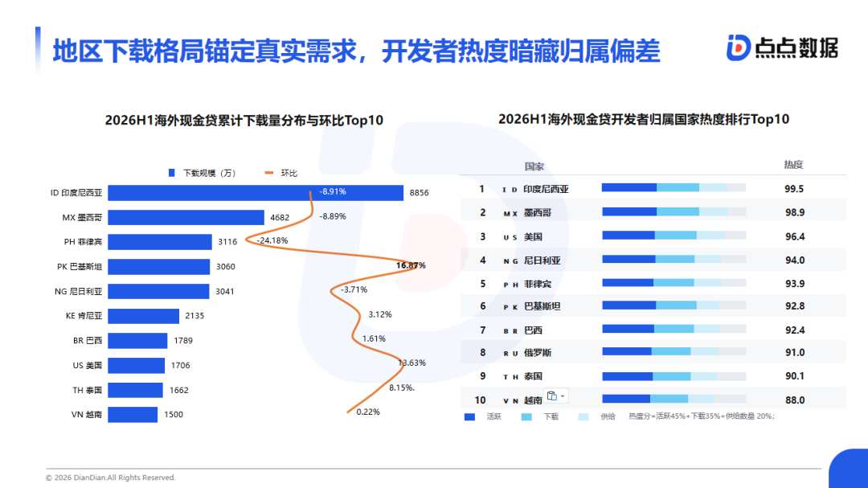868x488 pixels.
Task: Click the DianDian logo icon
Action: (x=739, y=47)
